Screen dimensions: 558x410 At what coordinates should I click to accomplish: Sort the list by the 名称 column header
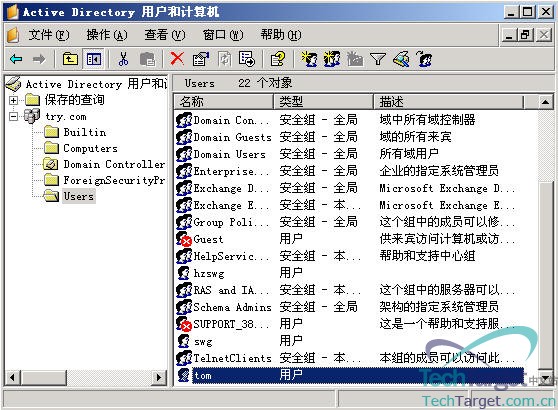223,102
